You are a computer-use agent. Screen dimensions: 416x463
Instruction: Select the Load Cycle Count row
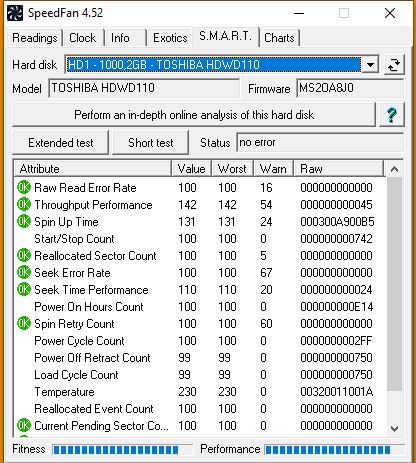[x=200, y=375]
